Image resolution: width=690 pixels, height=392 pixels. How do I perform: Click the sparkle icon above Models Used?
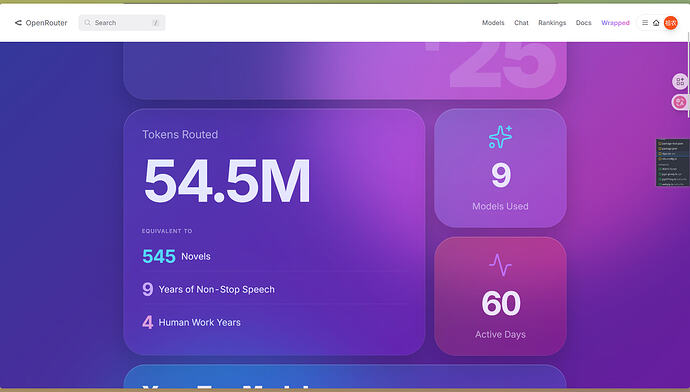pyautogui.click(x=500, y=137)
